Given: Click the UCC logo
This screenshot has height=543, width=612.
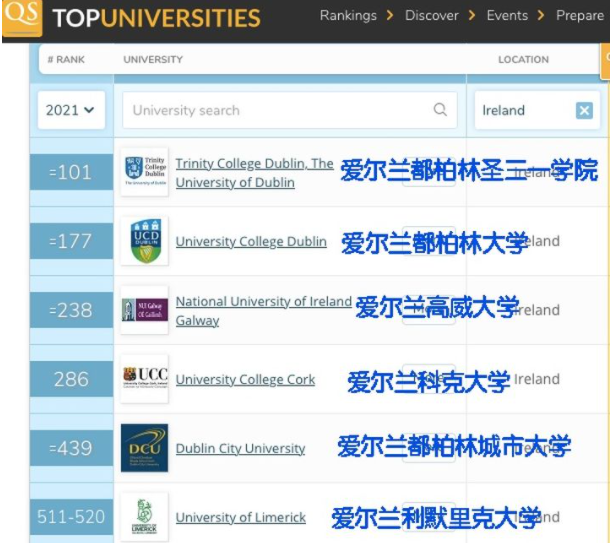Looking at the screenshot, I should [x=144, y=379].
